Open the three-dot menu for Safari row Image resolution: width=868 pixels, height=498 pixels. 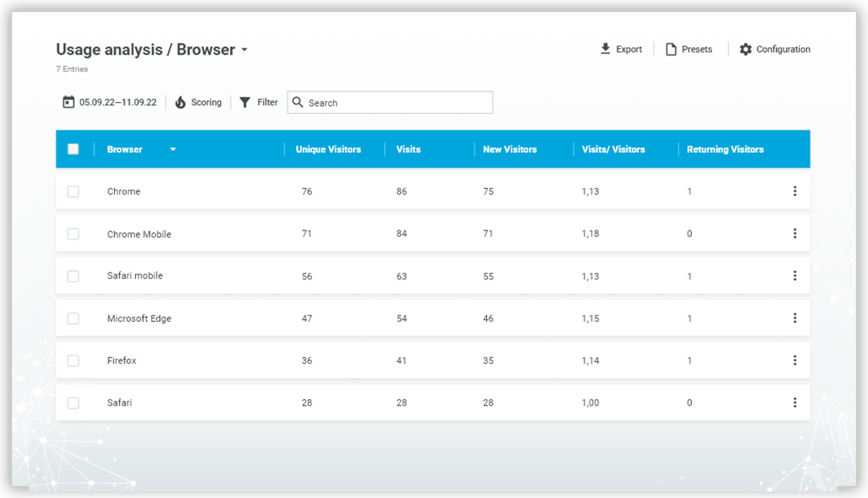coord(794,402)
